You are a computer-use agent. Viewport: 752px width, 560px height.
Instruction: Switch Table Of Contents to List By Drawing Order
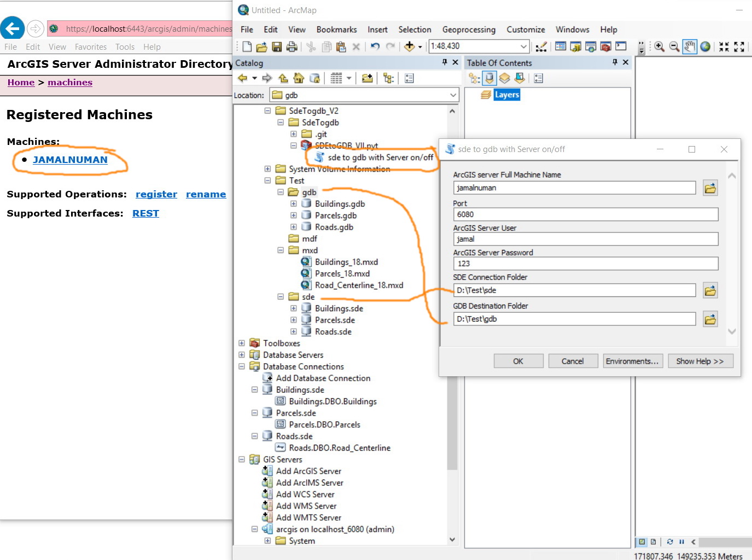pyautogui.click(x=474, y=78)
